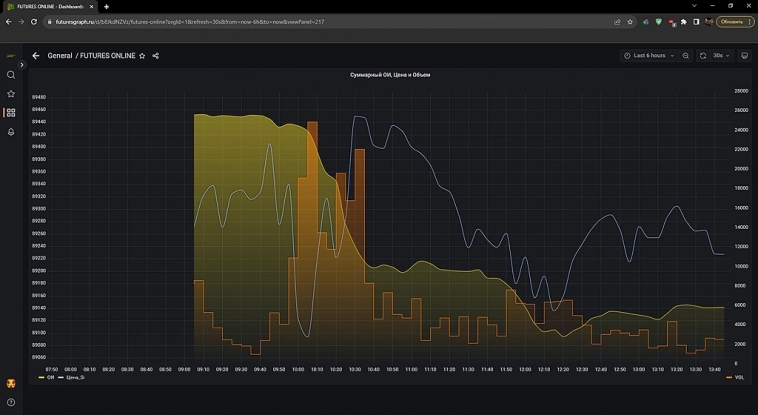Toggle Цена_Si series in the legend
This screenshot has height=415, width=758.
point(77,378)
